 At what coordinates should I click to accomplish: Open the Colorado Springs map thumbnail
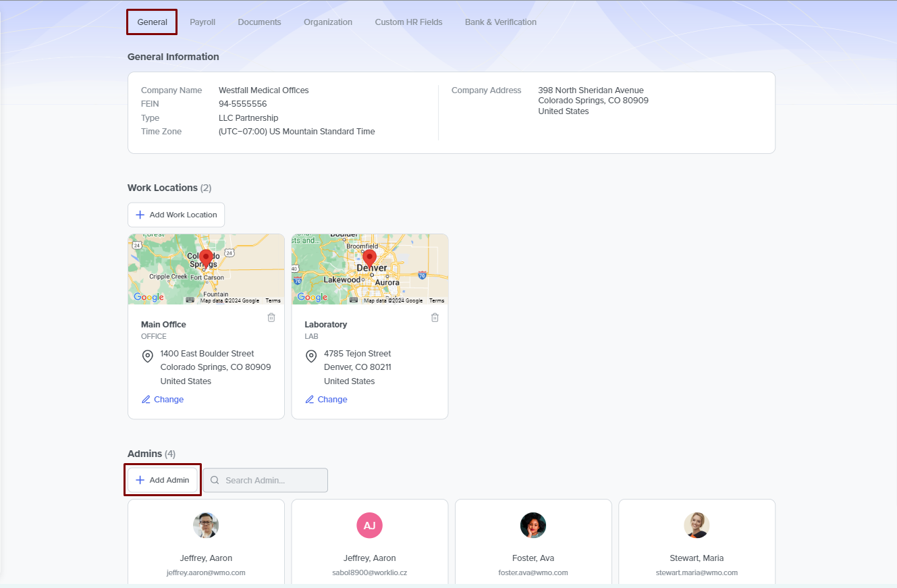pyautogui.click(x=206, y=269)
